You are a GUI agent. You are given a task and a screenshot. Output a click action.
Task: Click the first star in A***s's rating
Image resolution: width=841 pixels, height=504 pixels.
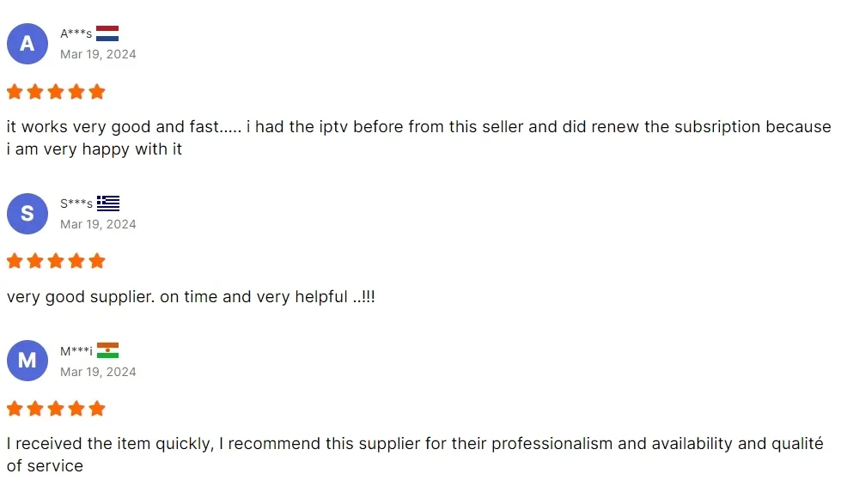pyautogui.click(x=15, y=92)
